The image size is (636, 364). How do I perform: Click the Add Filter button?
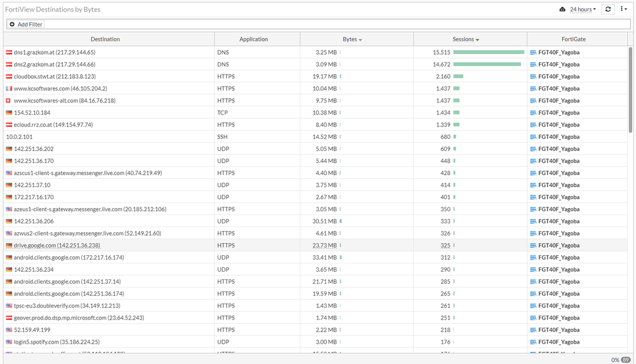26,24
